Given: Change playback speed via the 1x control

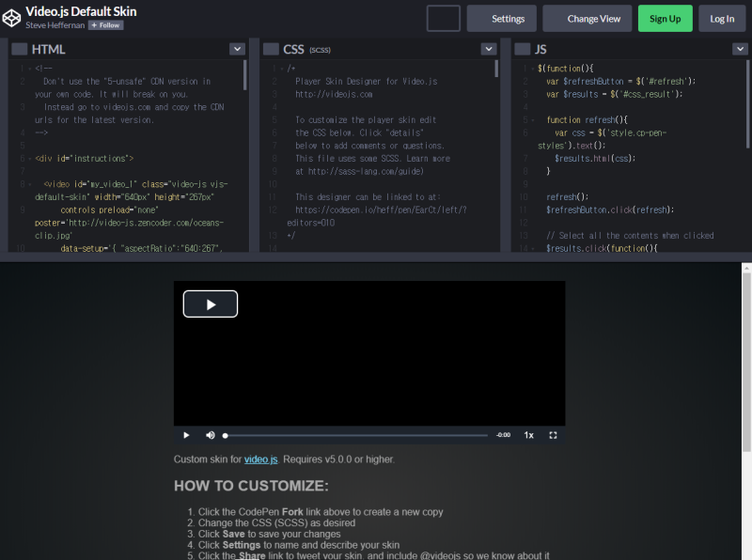Looking at the screenshot, I should (x=528, y=435).
